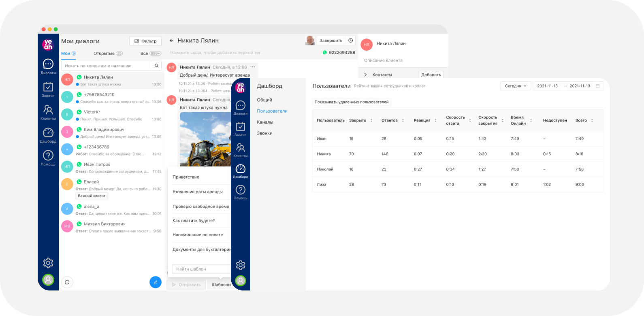Open Клиенты in the dashboard window sidebar
The image size is (644, 316).
click(x=241, y=150)
